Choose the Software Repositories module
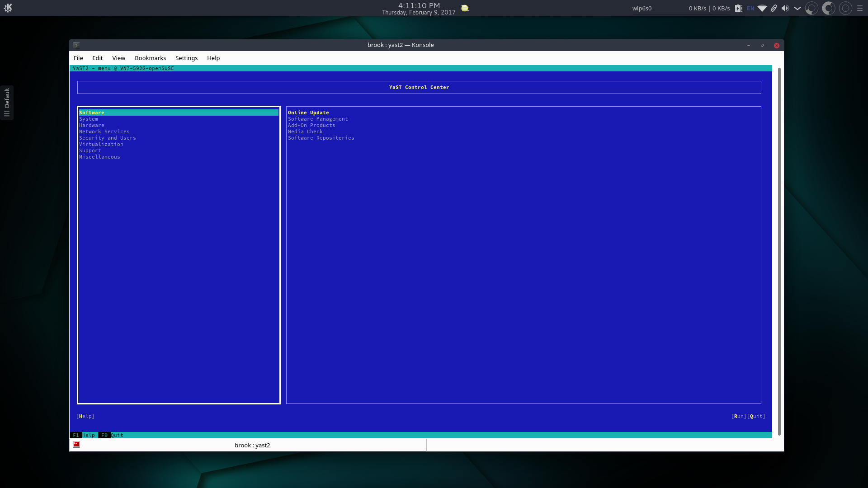 coord(321,138)
